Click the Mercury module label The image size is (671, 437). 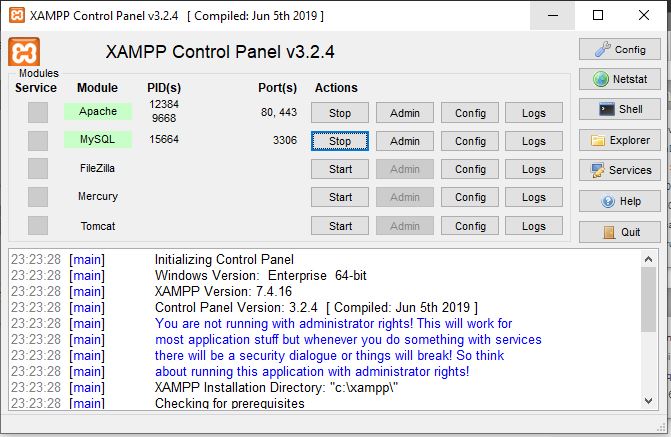pos(98,196)
